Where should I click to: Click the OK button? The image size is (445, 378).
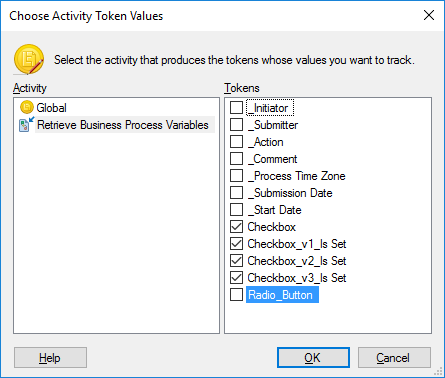(x=313, y=358)
